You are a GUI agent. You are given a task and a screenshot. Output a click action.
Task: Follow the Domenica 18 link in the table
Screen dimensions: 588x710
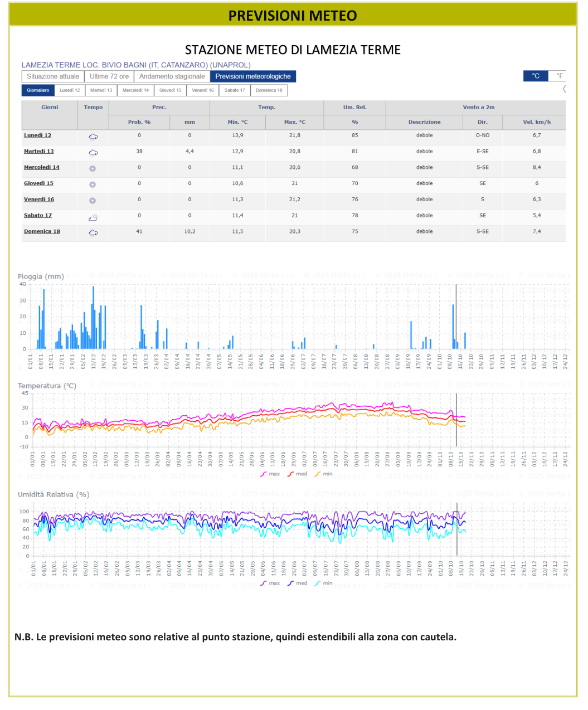click(x=42, y=232)
